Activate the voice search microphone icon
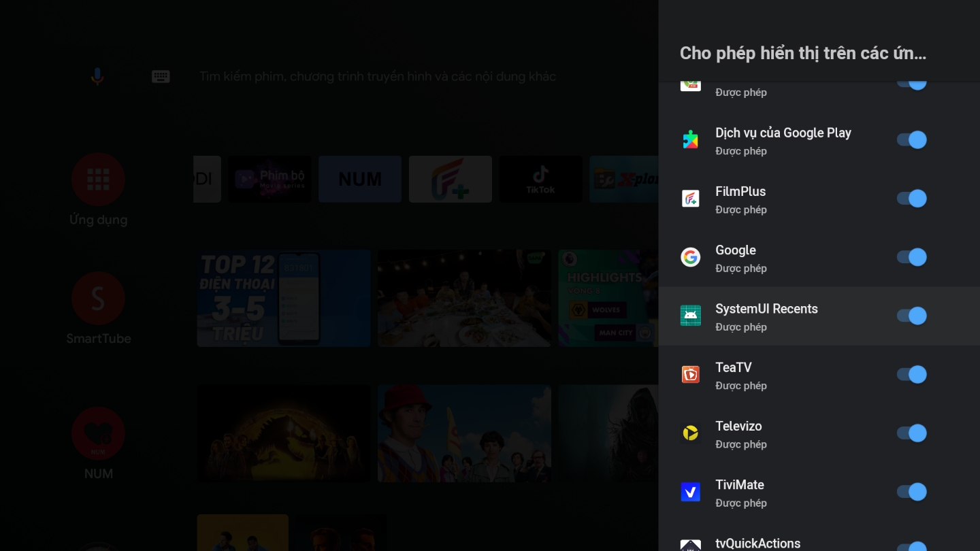Screen dimensions: 980x551 (x=97, y=76)
